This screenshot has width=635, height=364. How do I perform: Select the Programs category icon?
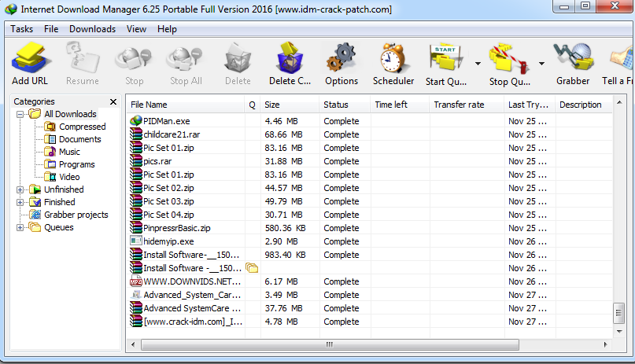(x=50, y=164)
